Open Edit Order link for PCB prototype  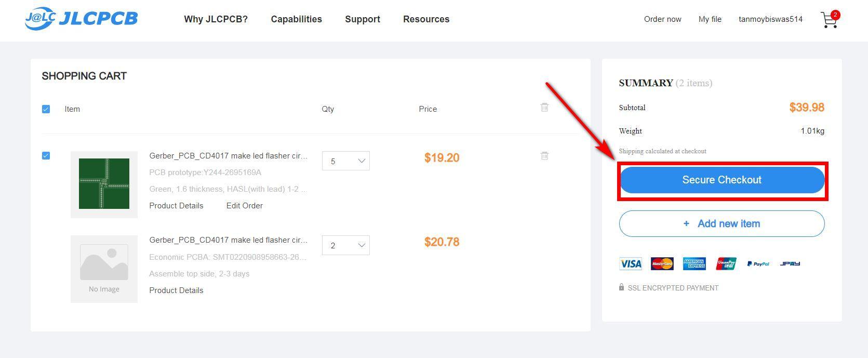[x=245, y=206]
